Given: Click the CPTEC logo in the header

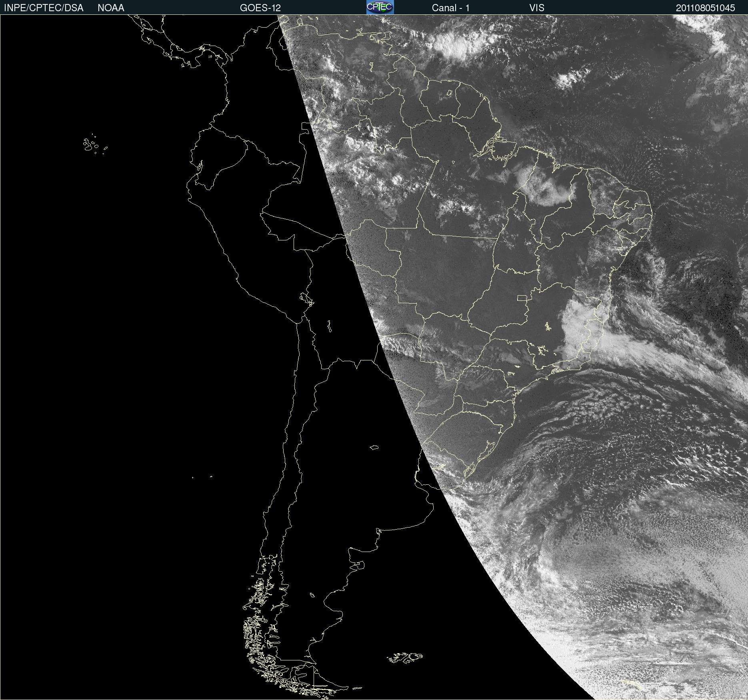Looking at the screenshot, I should (380, 7).
